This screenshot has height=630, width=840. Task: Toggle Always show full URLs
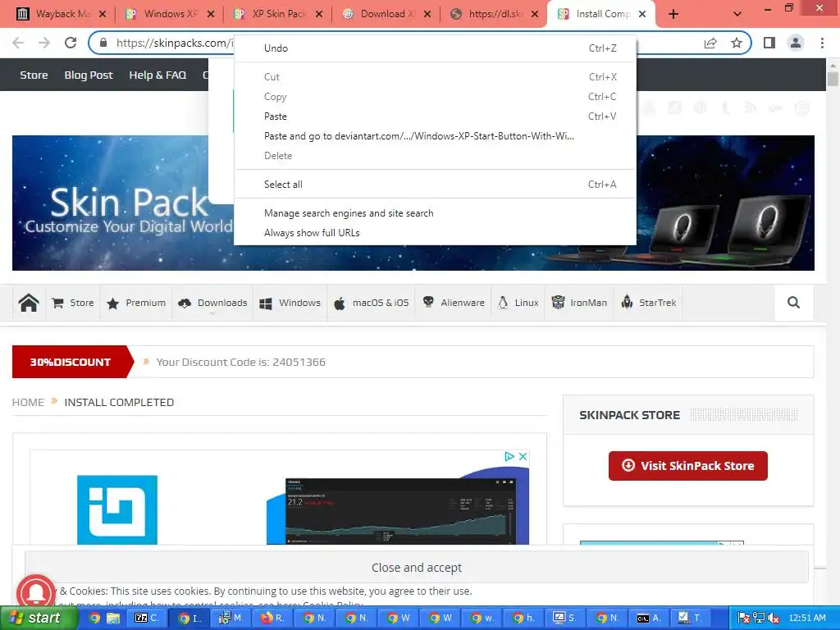pyautogui.click(x=435, y=232)
